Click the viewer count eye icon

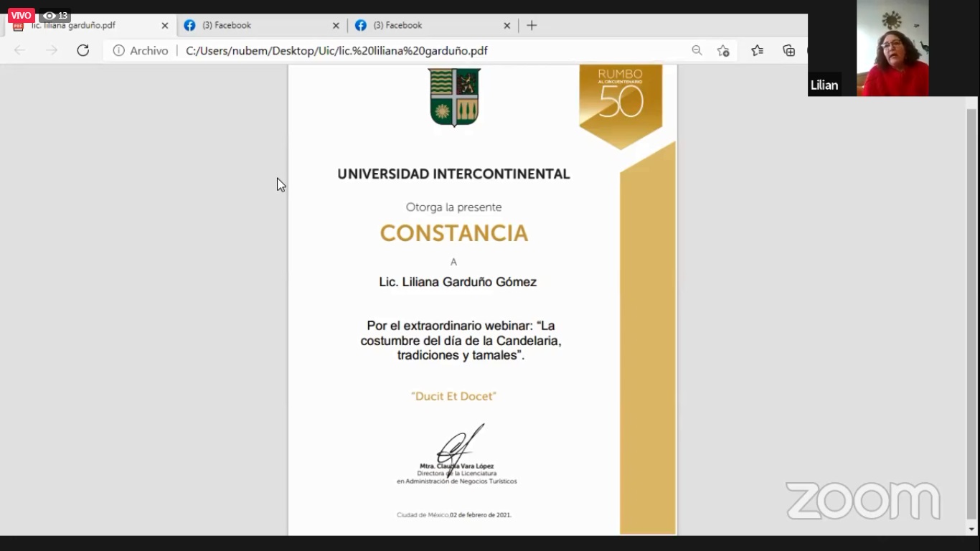pyautogui.click(x=50, y=16)
